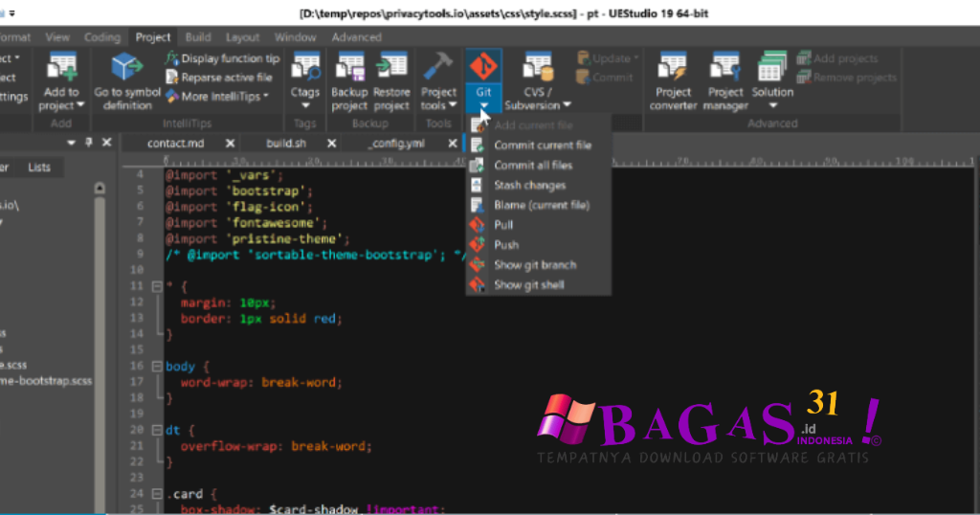Viewport: 980px width, 515px height.
Task: Switch to the _config.yml file tab
Action: pos(397,144)
